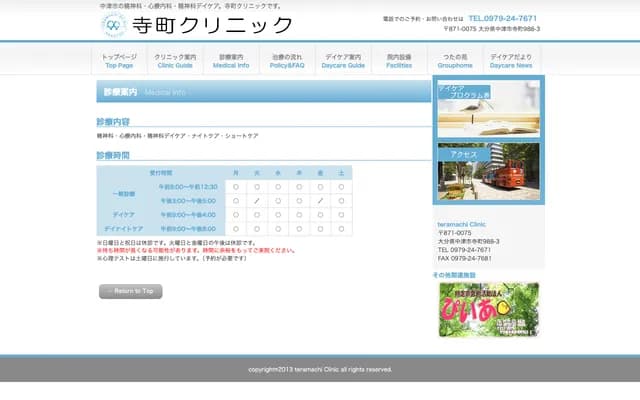Click the Return to Top button
Screen dimensions: 640x400
point(130,291)
